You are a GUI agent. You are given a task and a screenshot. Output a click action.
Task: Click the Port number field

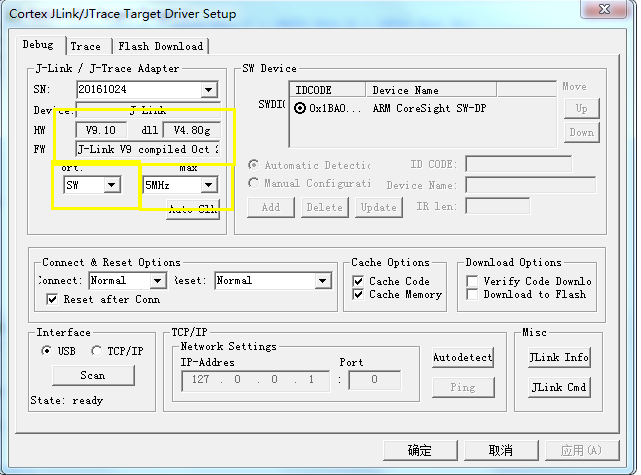tap(375, 381)
